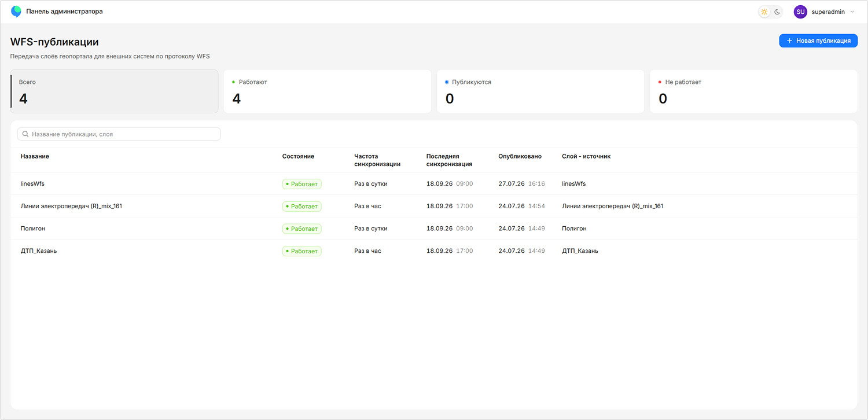Viewport: 868px width, 420px height.
Task: Open the linesWfs publication name
Action: 32,183
